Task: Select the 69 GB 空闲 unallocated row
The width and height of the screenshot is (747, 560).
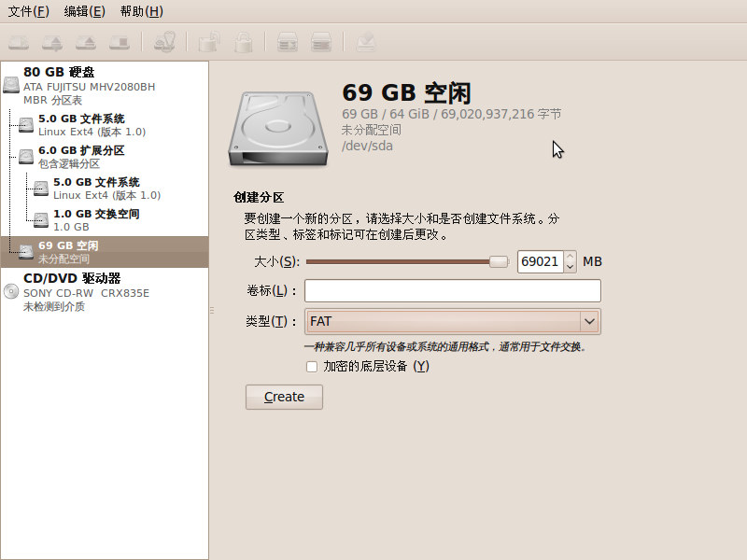Action: click(105, 252)
